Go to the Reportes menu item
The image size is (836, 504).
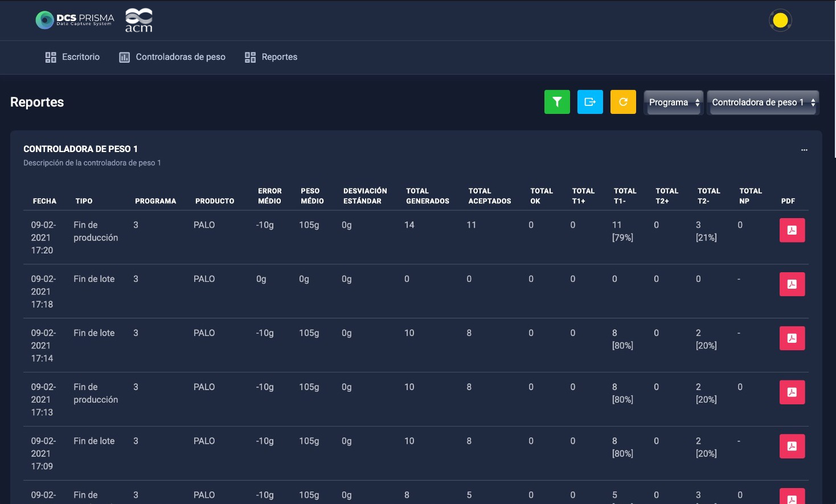271,57
